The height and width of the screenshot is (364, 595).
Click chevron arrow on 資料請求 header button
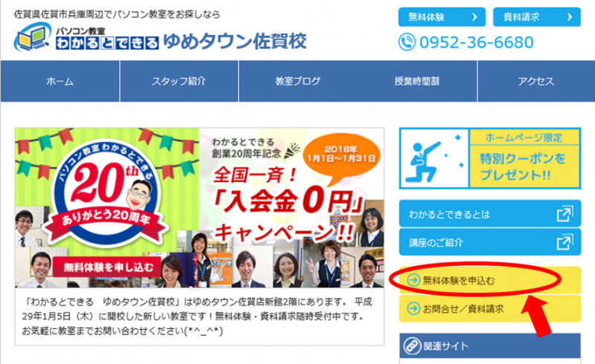570,17
